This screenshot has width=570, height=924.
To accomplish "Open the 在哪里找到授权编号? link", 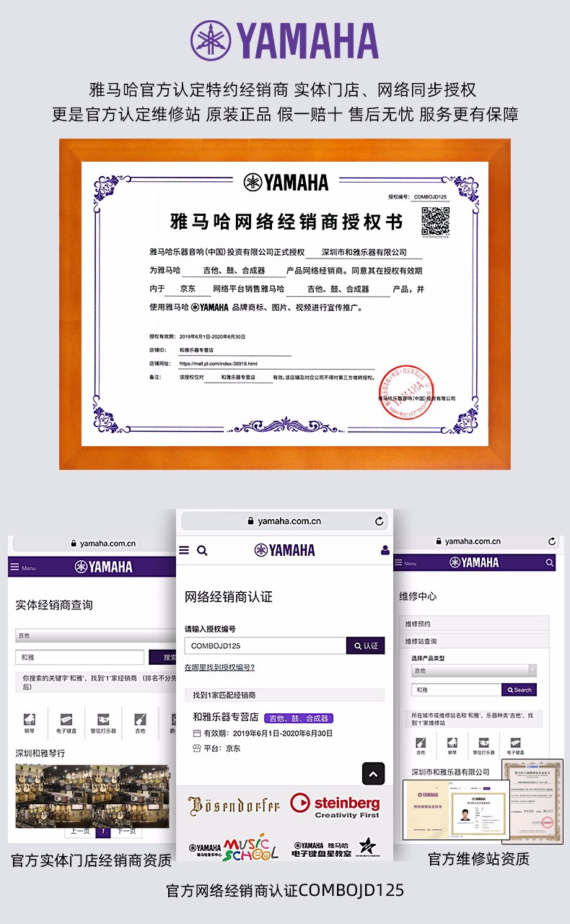I will click(x=219, y=667).
